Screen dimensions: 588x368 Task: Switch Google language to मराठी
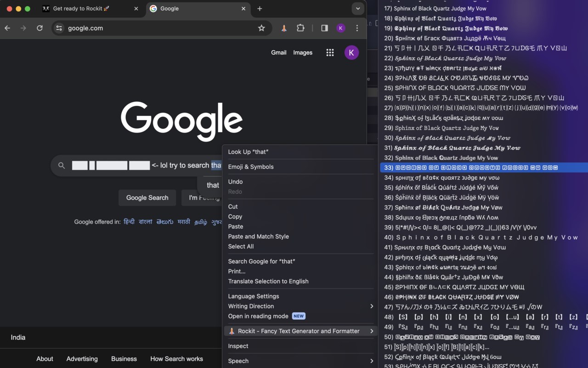(x=184, y=222)
